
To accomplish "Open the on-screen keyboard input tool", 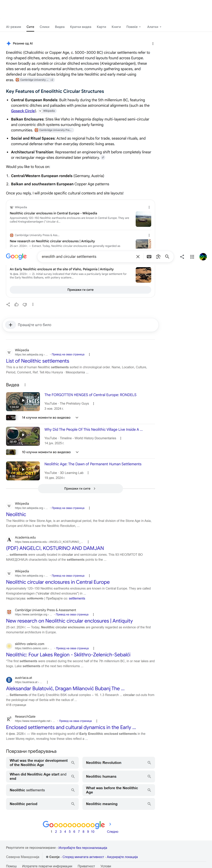I will 149,257.
